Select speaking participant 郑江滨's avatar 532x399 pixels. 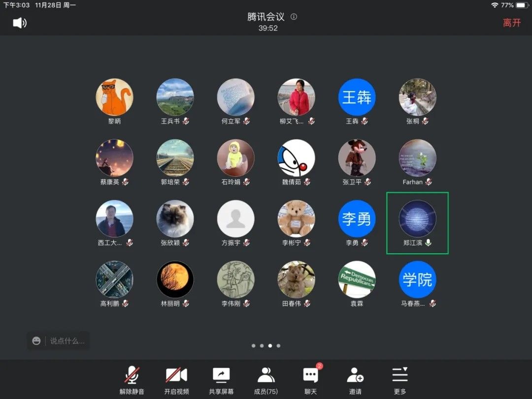tap(417, 219)
